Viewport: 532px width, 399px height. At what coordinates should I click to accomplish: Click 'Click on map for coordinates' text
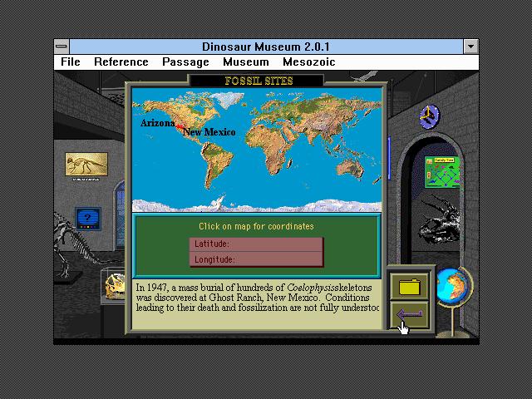256,226
